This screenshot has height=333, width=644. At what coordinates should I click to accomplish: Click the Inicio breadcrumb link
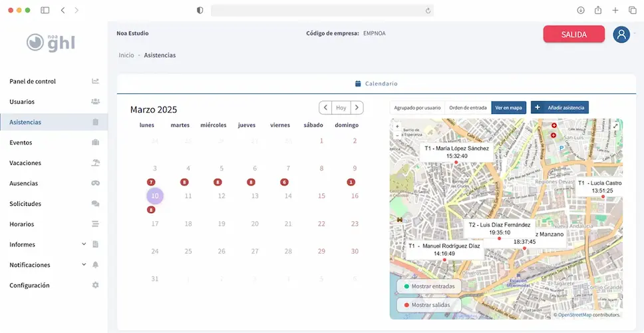point(126,55)
